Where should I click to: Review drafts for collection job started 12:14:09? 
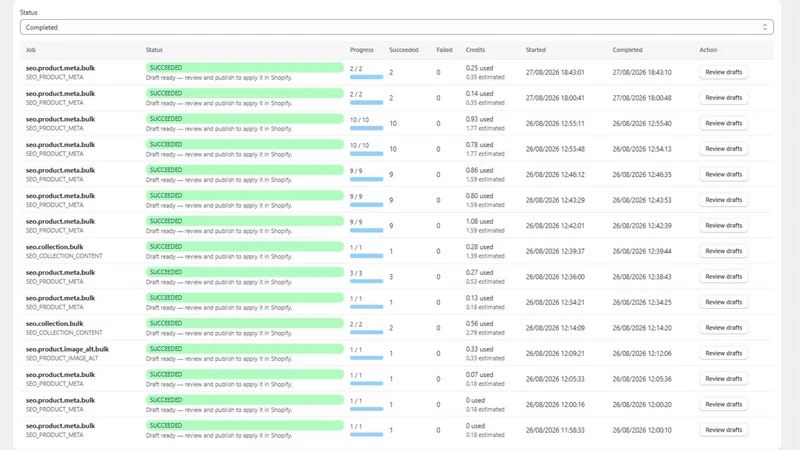(x=723, y=328)
